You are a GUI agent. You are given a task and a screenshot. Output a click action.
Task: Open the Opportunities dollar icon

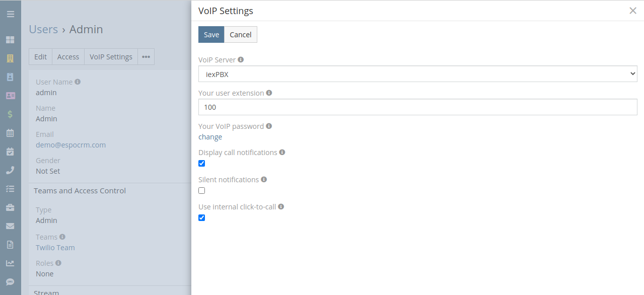(10, 114)
